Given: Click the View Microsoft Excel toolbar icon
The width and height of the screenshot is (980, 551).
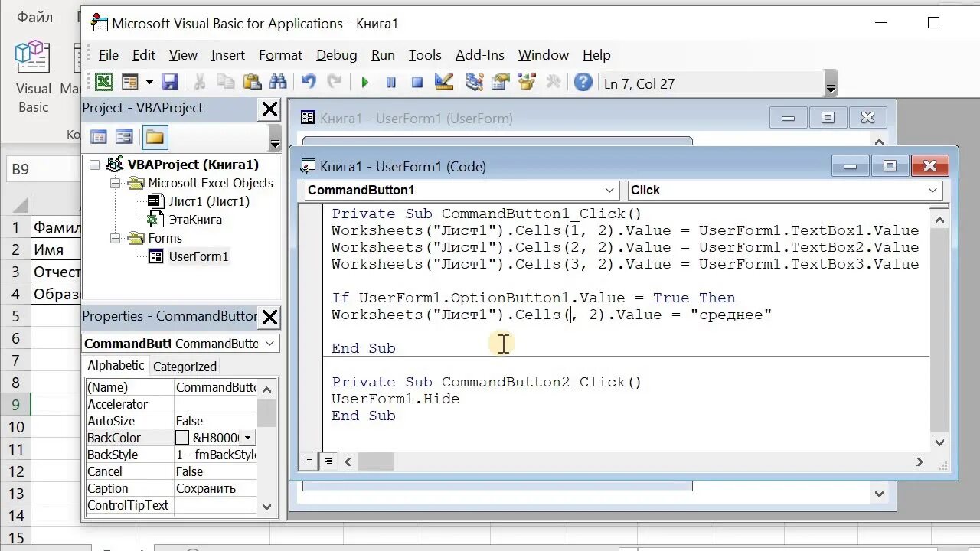Looking at the screenshot, I should tap(104, 82).
